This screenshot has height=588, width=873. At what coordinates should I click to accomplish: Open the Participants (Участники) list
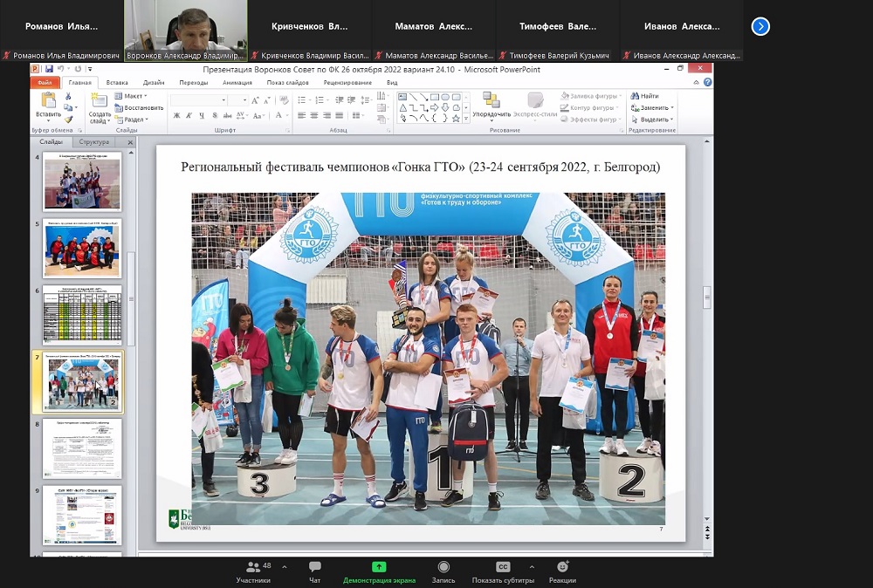(253, 567)
